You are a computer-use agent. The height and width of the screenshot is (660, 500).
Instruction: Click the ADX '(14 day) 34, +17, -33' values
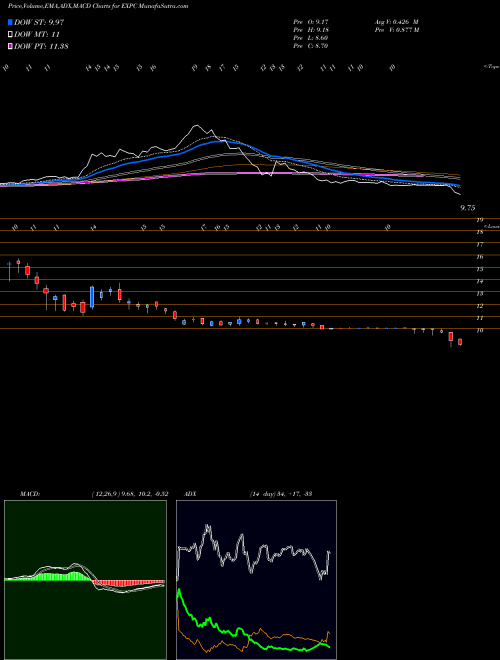click(281, 494)
